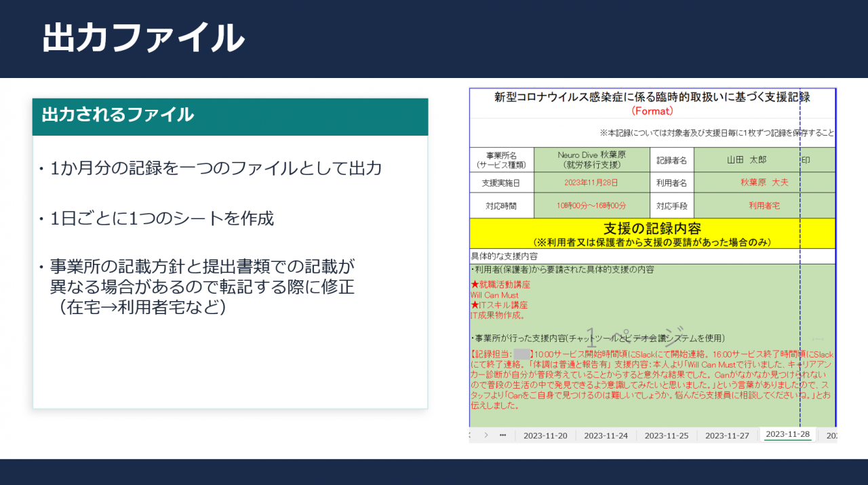Click the next-sheet scroll arrow
The width and height of the screenshot is (868, 485).
click(x=486, y=435)
